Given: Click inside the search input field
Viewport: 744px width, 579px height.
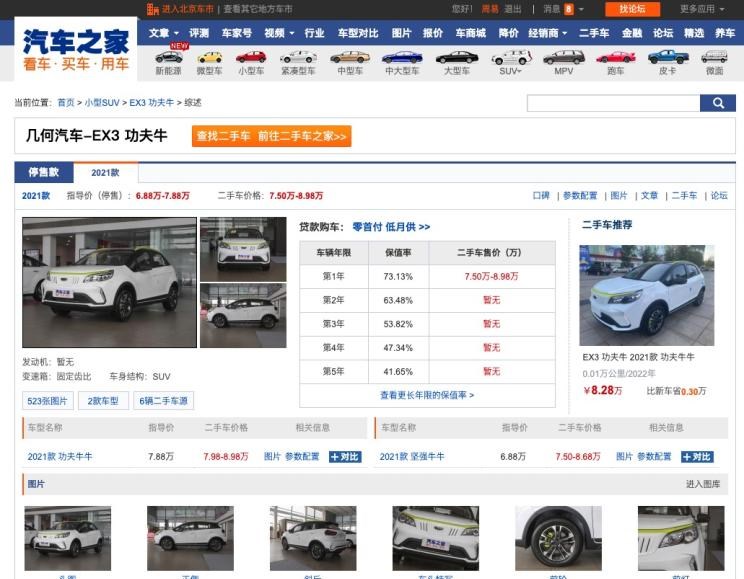Looking at the screenshot, I should pyautogui.click(x=614, y=103).
